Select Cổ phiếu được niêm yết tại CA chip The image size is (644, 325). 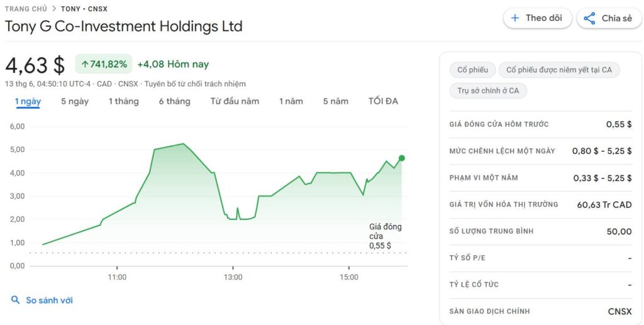(559, 70)
